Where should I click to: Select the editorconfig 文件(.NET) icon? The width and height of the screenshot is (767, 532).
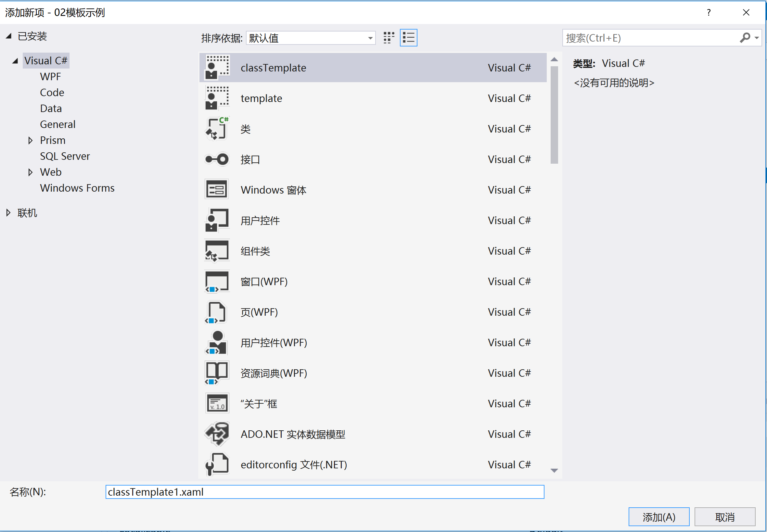coord(217,464)
